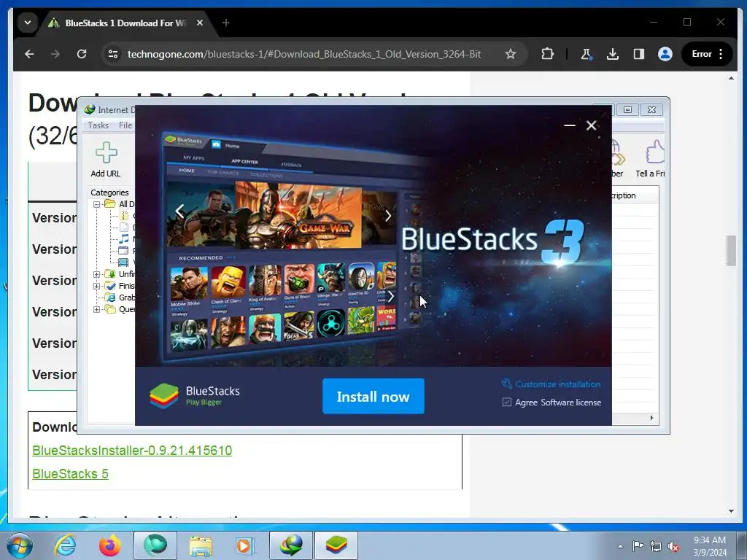
Task: Click Add URL icon in Internet Download Manager
Action: (106, 153)
